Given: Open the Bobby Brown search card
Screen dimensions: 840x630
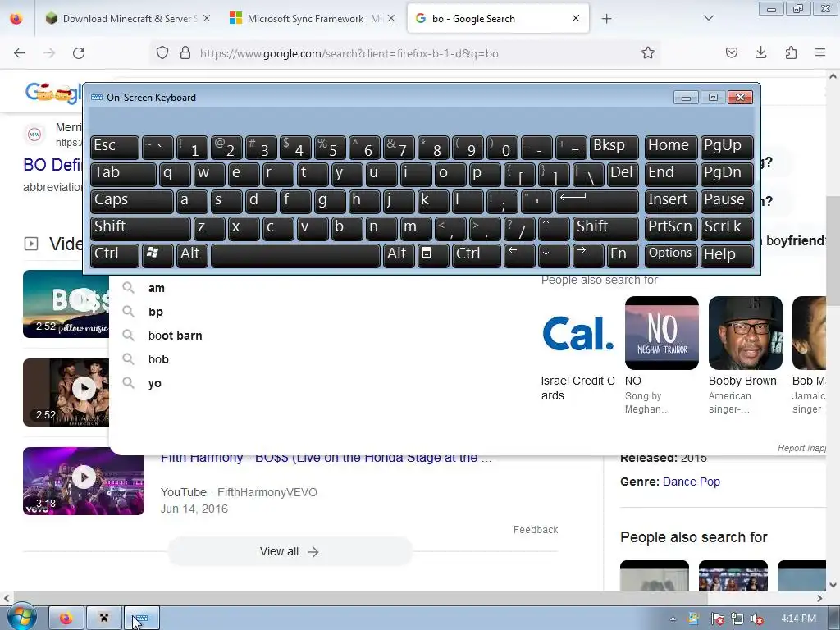Looking at the screenshot, I should [x=745, y=356].
